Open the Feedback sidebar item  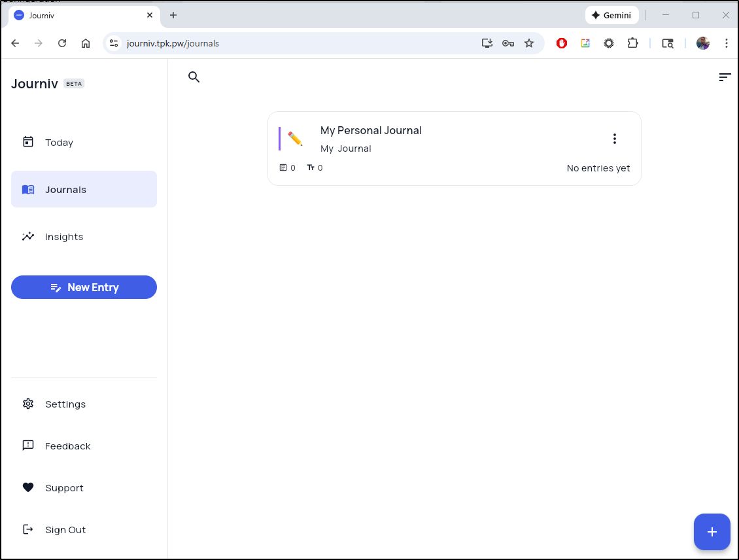pos(67,446)
